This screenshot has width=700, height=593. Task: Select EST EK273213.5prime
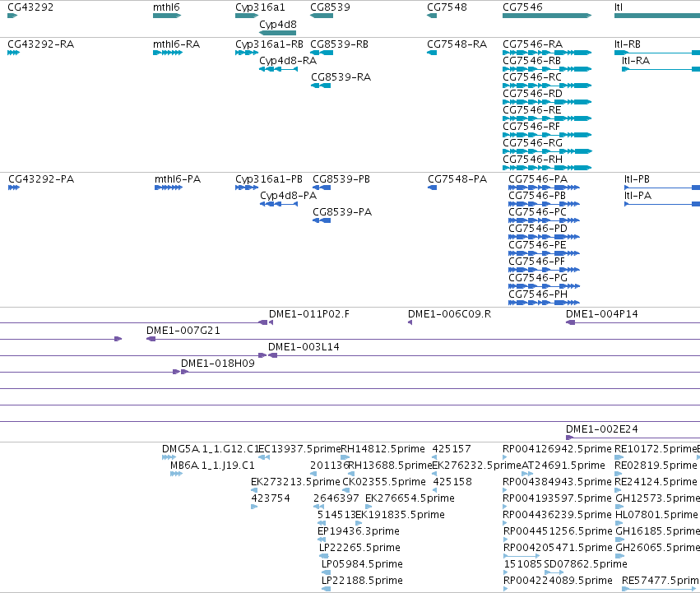pyautogui.click(x=254, y=490)
